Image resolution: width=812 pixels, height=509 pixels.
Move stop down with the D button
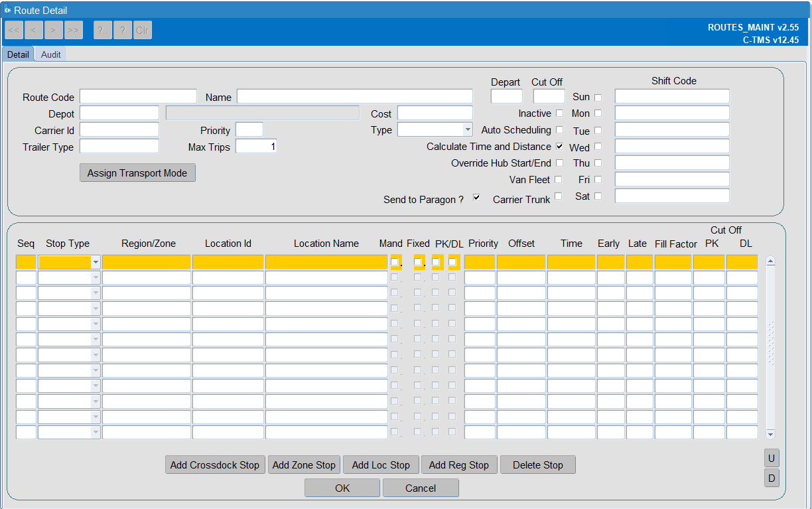(772, 478)
